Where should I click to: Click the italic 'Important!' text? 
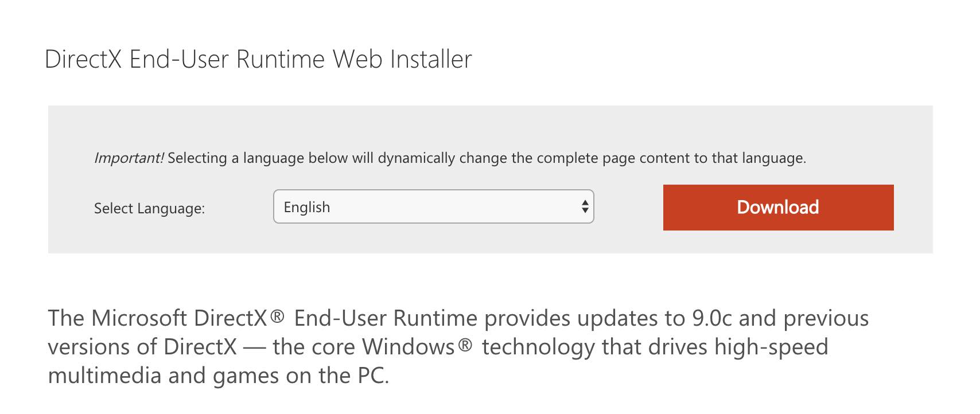pyautogui.click(x=129, y=158)
